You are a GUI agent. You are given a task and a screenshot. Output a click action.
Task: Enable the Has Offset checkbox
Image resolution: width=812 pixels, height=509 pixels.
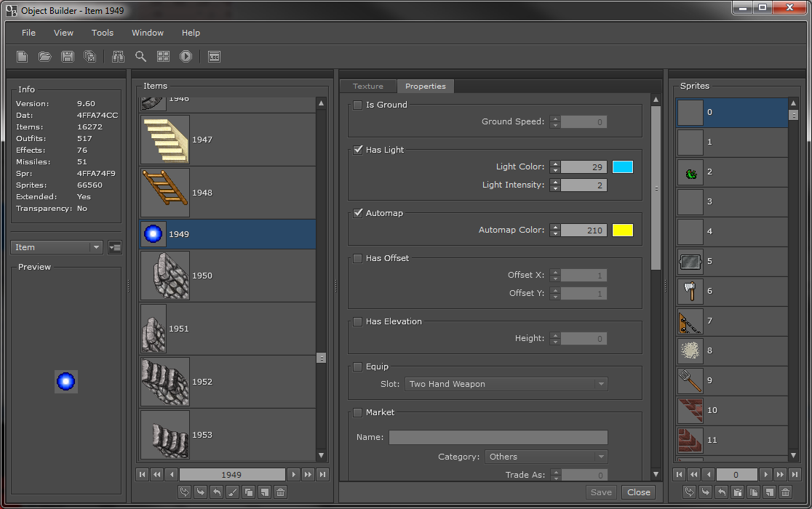358,258
